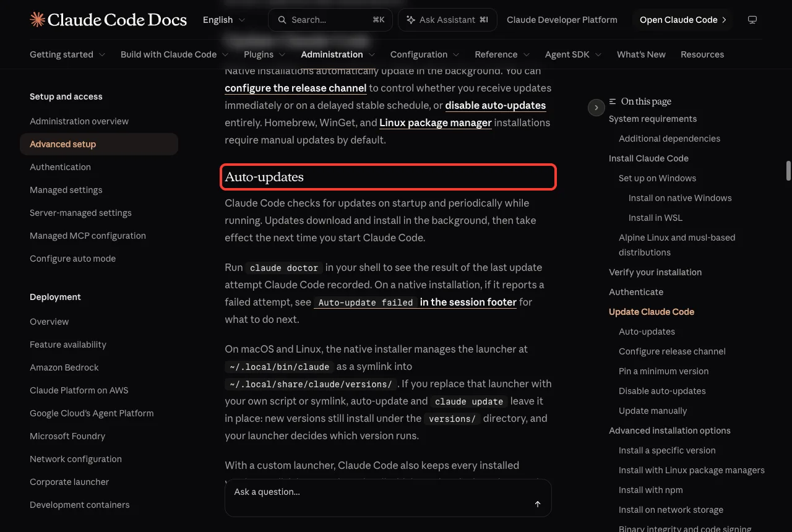Open the Resources nav item
The height and width of the screenshot is (532, 792).
pyautogui.click(x=702, y=54)
